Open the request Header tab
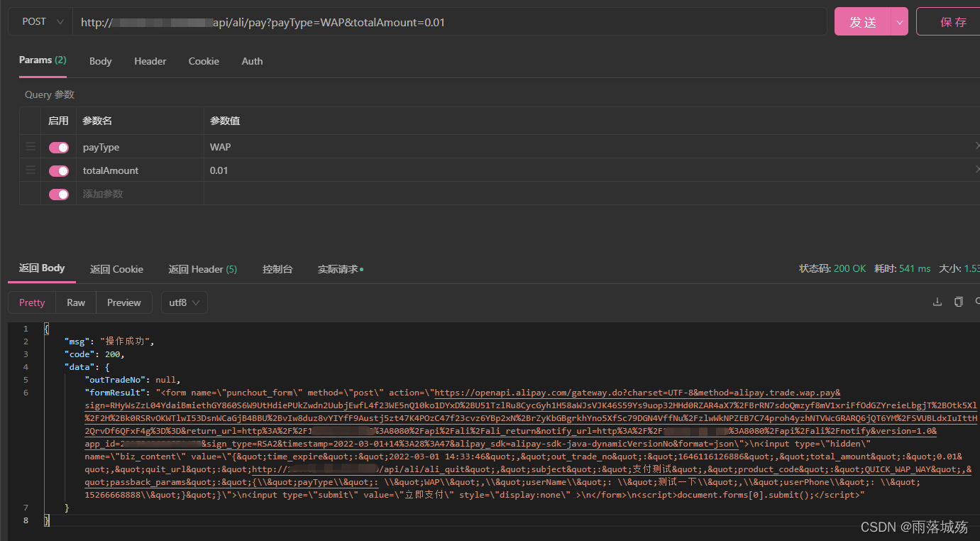The height and width of the screenshot is (541, 980). (150, 61)
